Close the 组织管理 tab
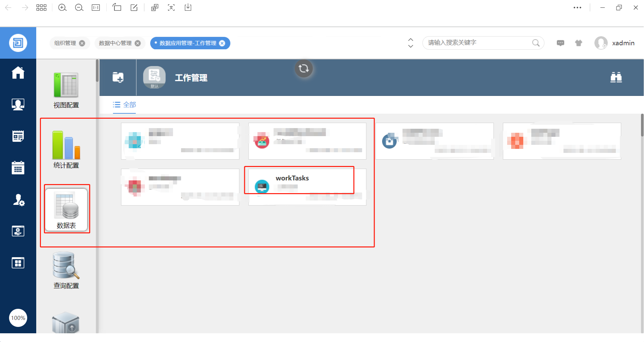This screenshot has height=342, width=644. (82, 43)
